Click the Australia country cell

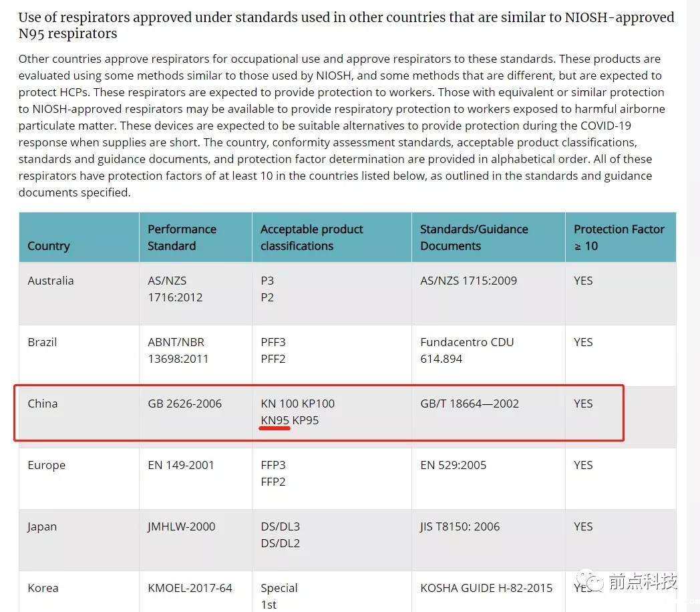(x=51, y=281)
